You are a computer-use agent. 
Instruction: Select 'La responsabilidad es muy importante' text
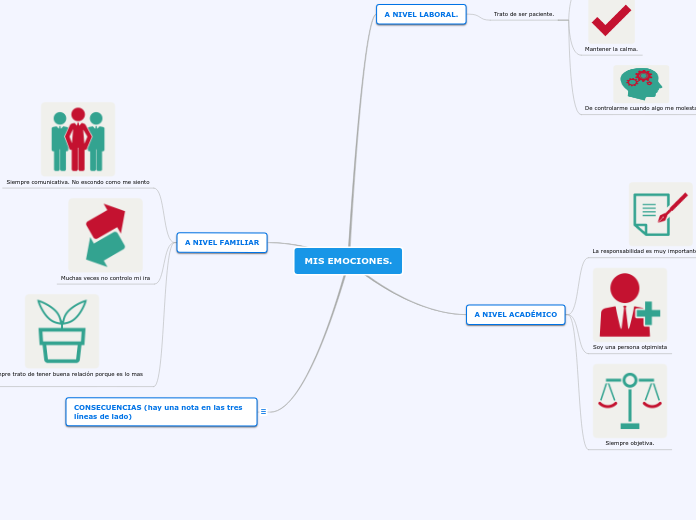point(644,251)
